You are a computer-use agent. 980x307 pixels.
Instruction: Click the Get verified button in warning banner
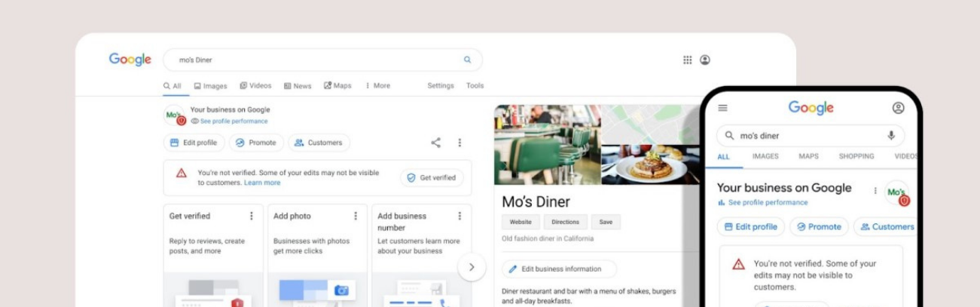click(x=432, y=178)
